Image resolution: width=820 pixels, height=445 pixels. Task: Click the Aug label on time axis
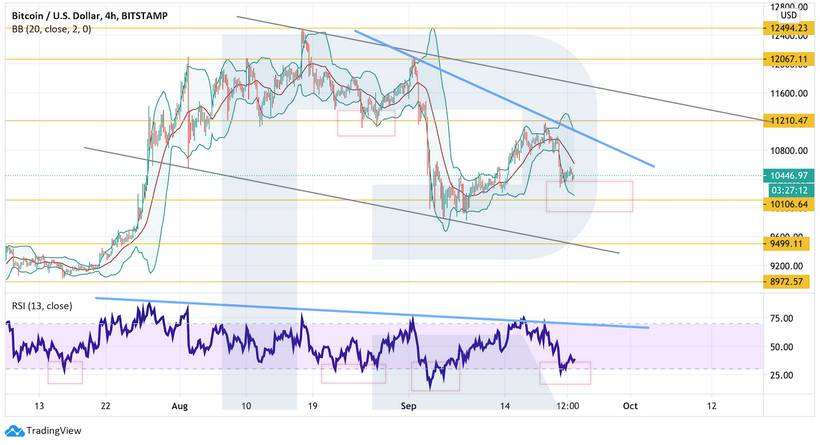click(179, 406)
